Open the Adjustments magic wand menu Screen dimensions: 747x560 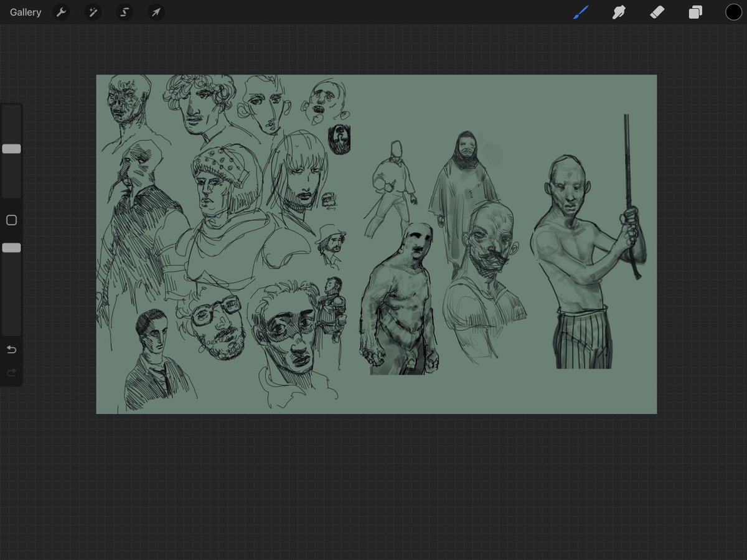coord(93,12)
